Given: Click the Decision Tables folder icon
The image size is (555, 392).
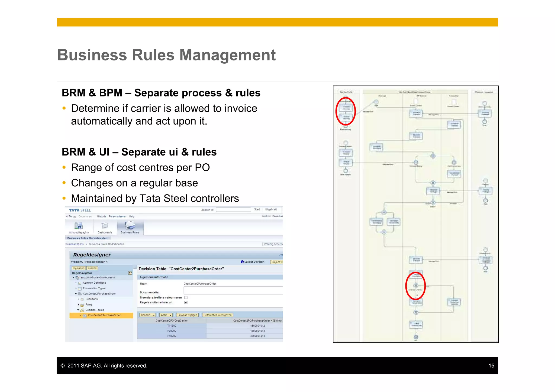Looking at the screenshot, I should click(82, 310).
